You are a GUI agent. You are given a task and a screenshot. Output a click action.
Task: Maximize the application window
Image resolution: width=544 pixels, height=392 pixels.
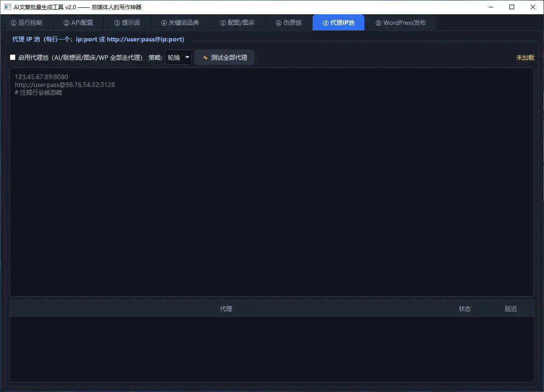(x=512, y=7)
